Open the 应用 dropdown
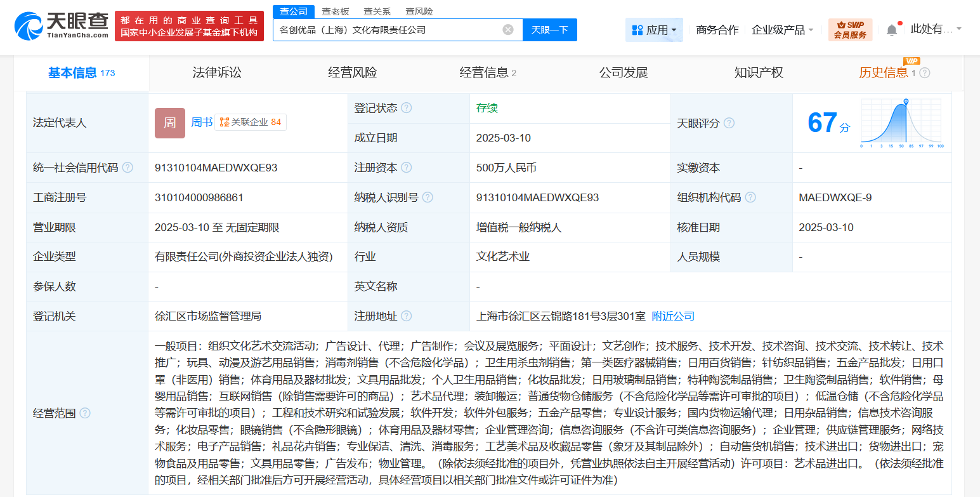Image resolution: width=980 pixels, height=497 pixels. point(654,29)
